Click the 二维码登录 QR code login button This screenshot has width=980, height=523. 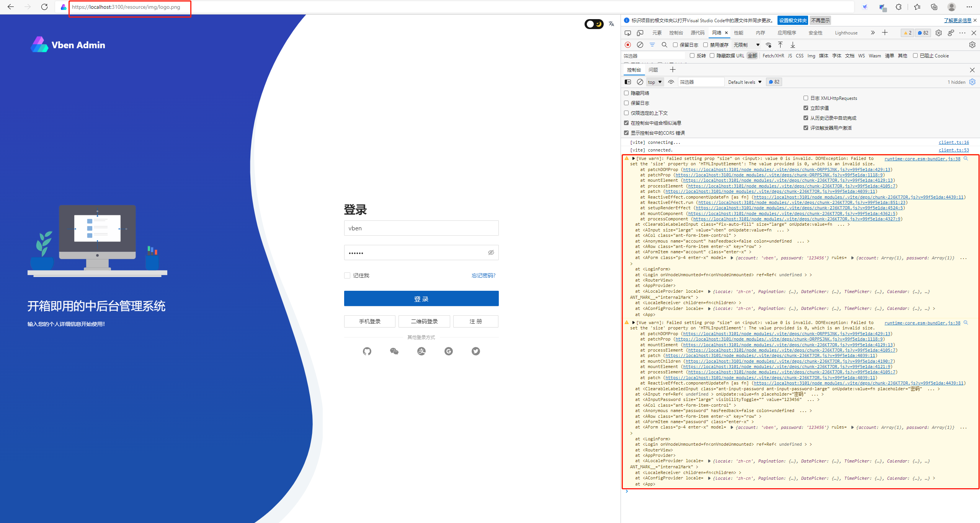click(x=424, y=321)
